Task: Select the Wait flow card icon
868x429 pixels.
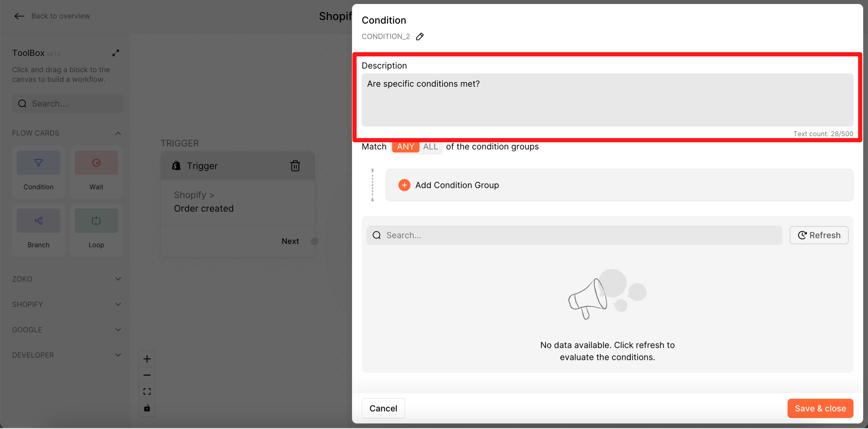Action: pos(96,163)
